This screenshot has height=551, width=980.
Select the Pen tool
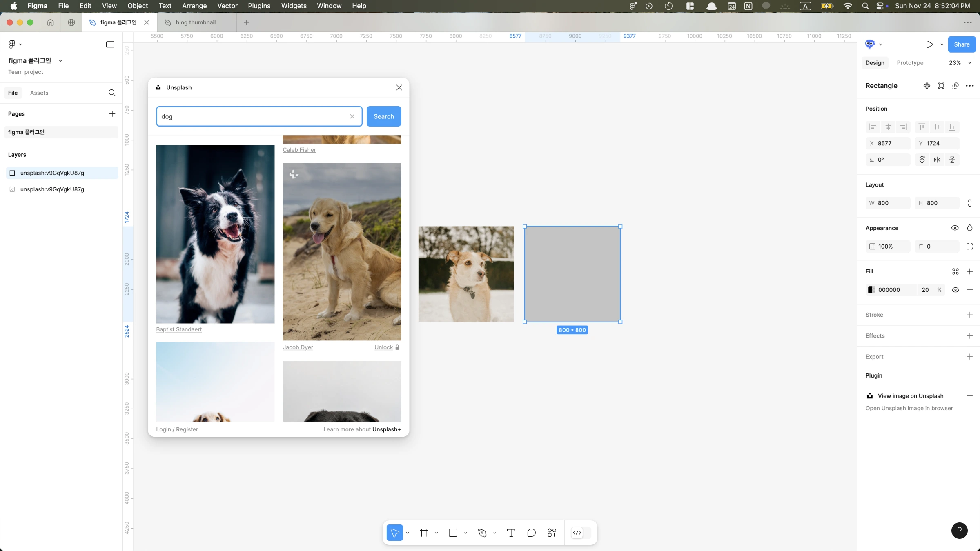click(x=482, y=533)
